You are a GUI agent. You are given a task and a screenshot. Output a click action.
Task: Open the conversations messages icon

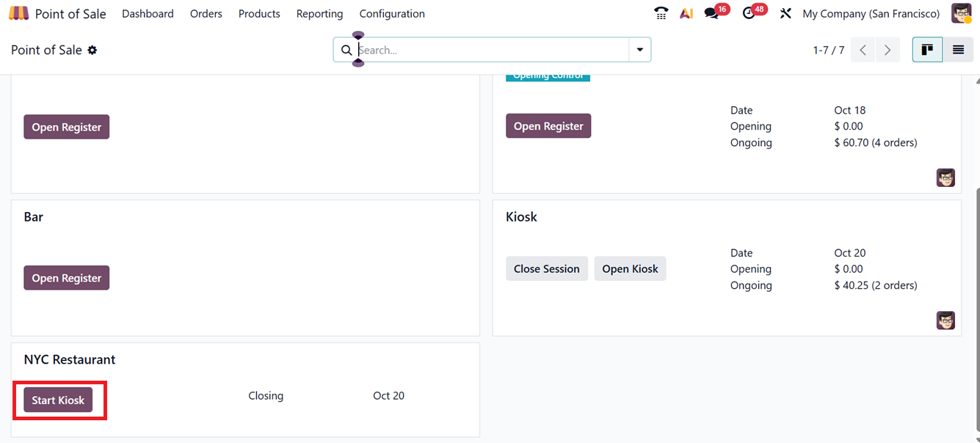pyautogui.click(x=711, y=13)
